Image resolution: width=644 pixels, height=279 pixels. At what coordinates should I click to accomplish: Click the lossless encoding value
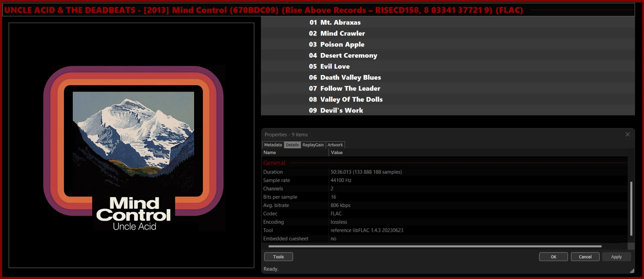pyautogui.click(x=339, y=222)
